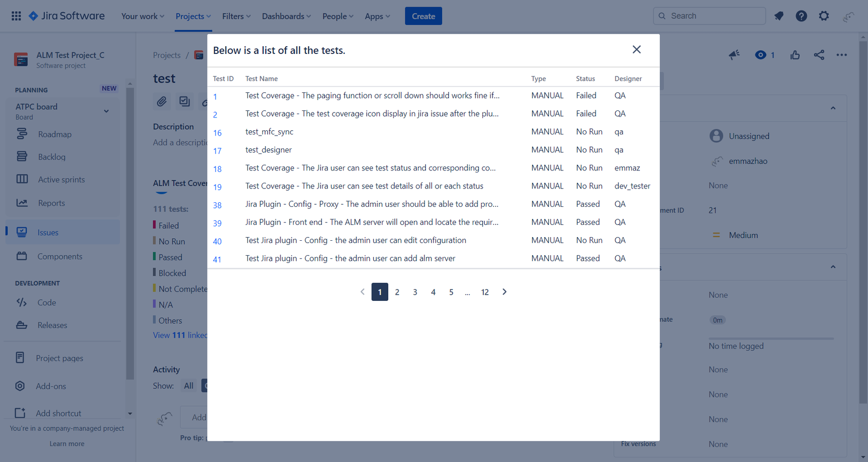Go to page 5 of tests
868x462 pixels.
451,292
